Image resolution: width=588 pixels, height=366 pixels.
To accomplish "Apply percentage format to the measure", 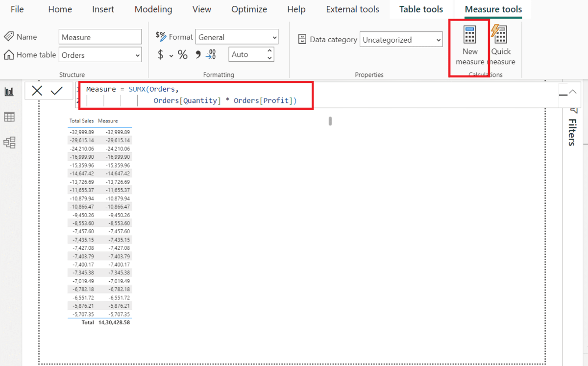I will (182, 55).
